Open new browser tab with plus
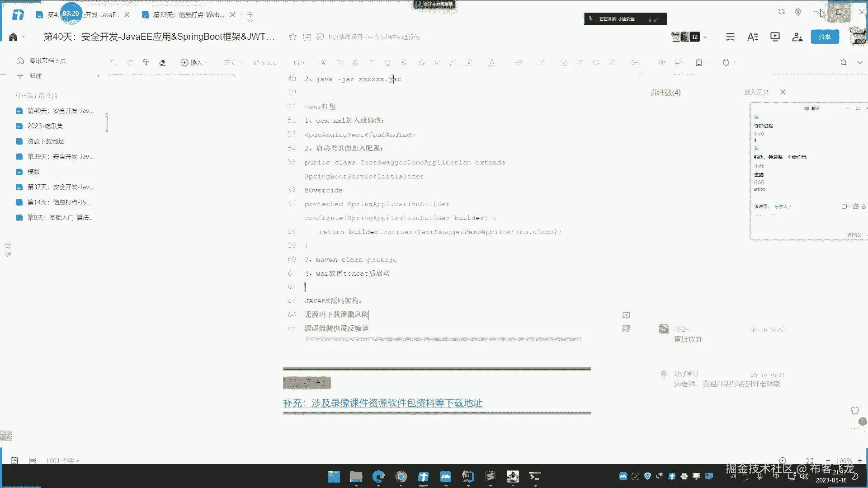Image resolution: width=868 pixels, height=488 pixels. point(250,15)
